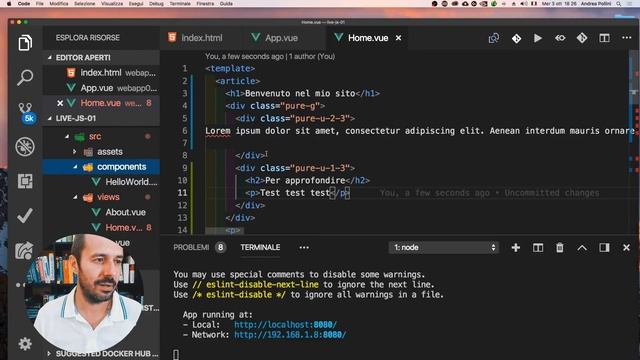
Task: Close the Home.vue editor tab
Action: pos(398,38)
